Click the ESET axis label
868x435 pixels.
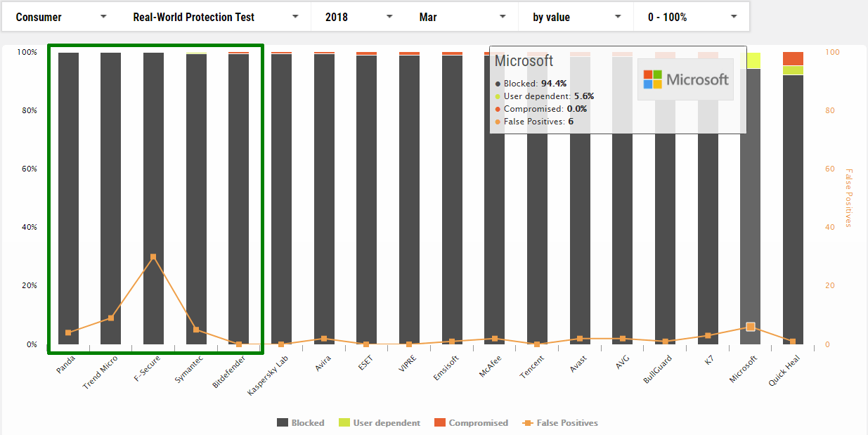367,363
